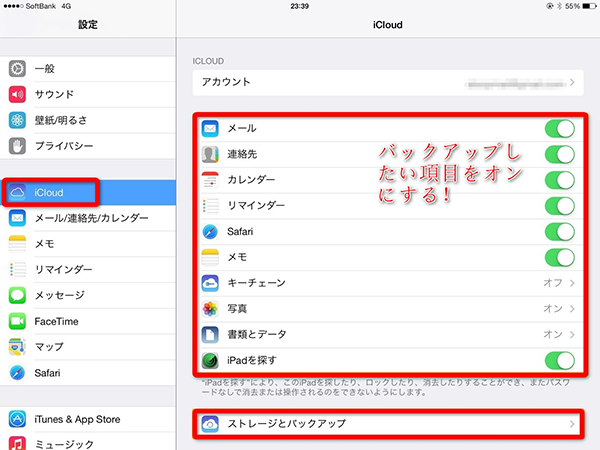Tap the 23:39 clock in status bar
This screenshot has height=450, width=600.
pyautogui.click(x=300, y=6)
